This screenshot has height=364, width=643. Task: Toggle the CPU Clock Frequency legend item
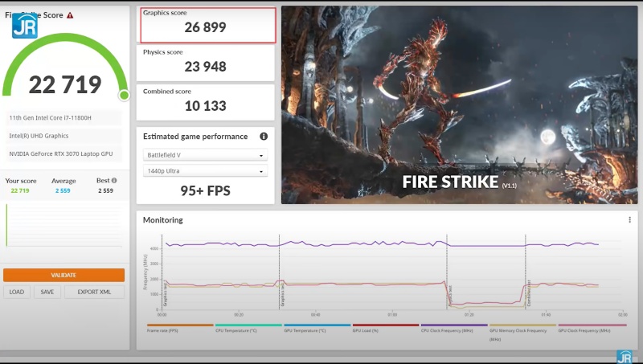pyautogui.click(x=454, y=328)
